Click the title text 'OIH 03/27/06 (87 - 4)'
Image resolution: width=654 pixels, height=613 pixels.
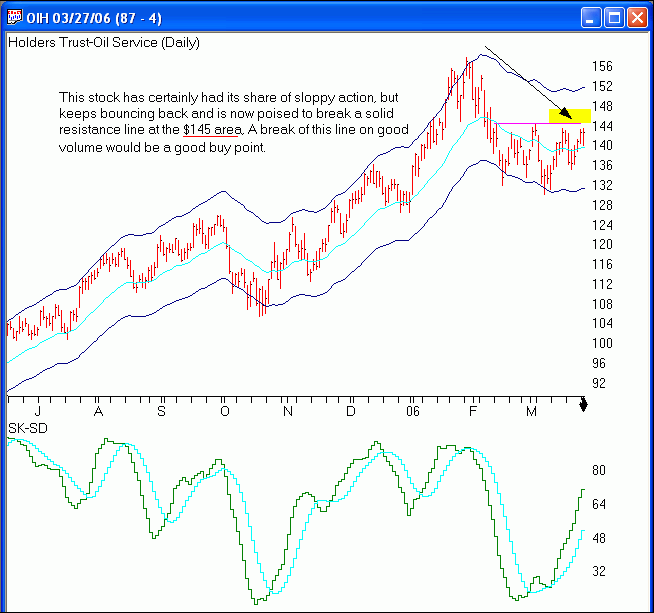94,18
